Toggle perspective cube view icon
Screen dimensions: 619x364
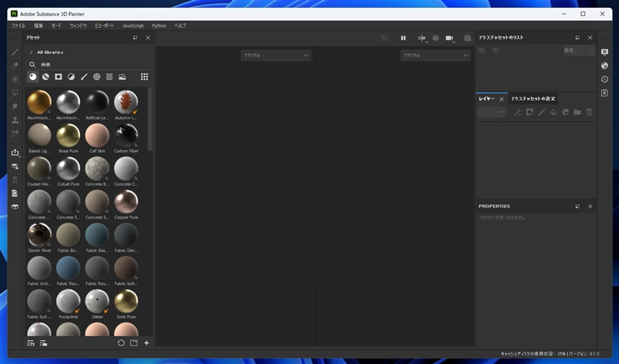[435, 38]
